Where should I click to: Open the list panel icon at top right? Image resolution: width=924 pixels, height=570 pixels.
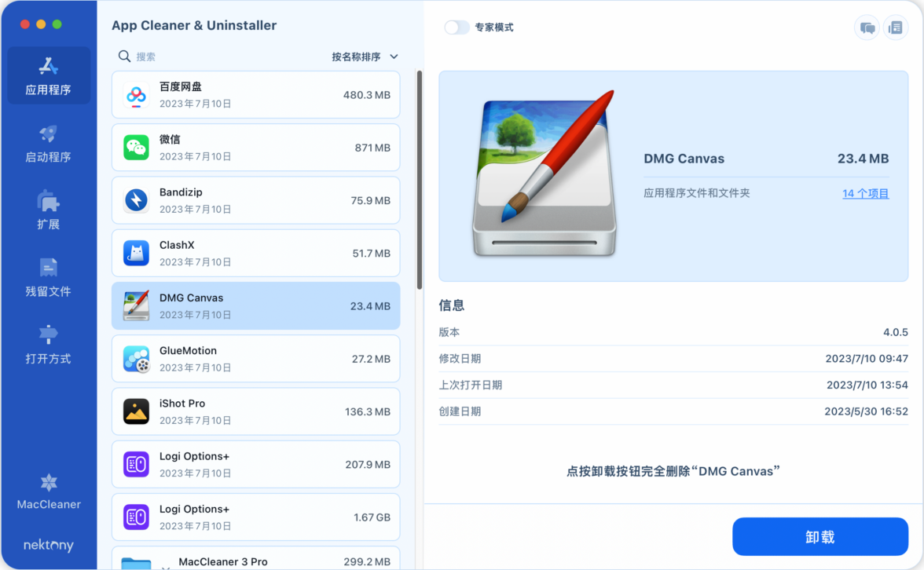point(895,27)
